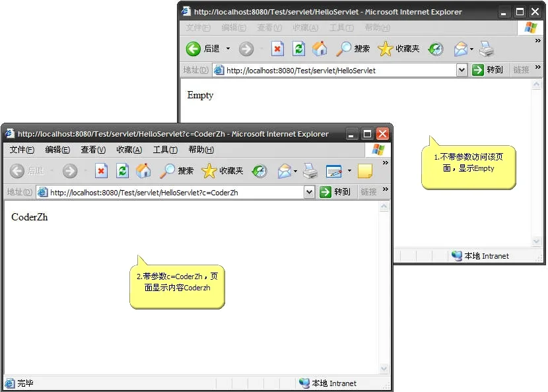Viewport: 548px width, 392px height.
Task: Click address field in rear HelloServlet window
Action: (x=340, y=70)
